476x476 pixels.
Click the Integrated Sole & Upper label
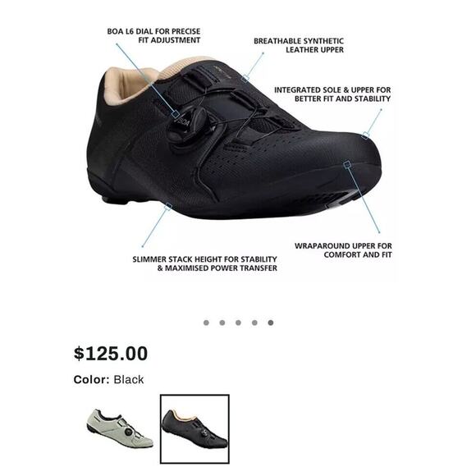point(332,94)
